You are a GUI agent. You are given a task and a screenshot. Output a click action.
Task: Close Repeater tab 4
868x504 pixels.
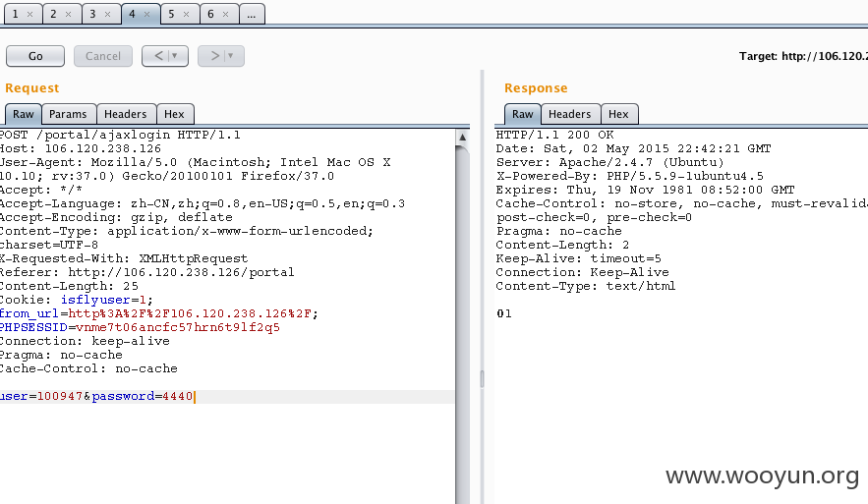pos(146,15)
